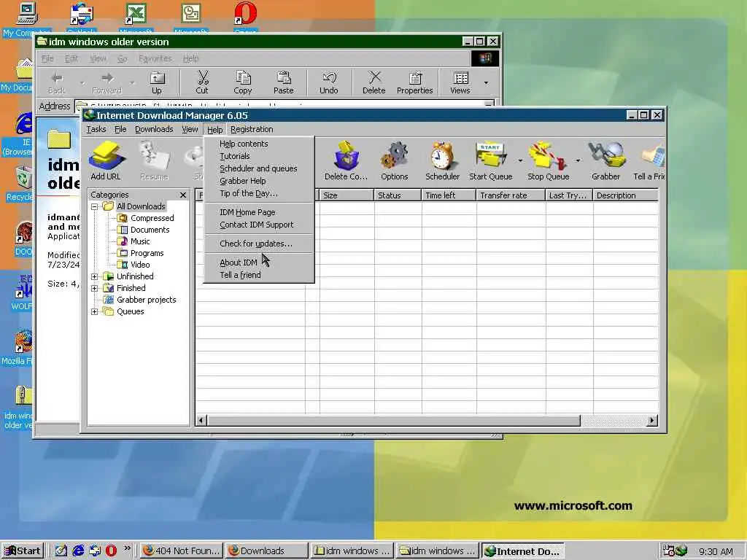The height and width of the screenshot is (560, 747).
Task: Click the Add URL toolbar icon
Action: (106, 161)
